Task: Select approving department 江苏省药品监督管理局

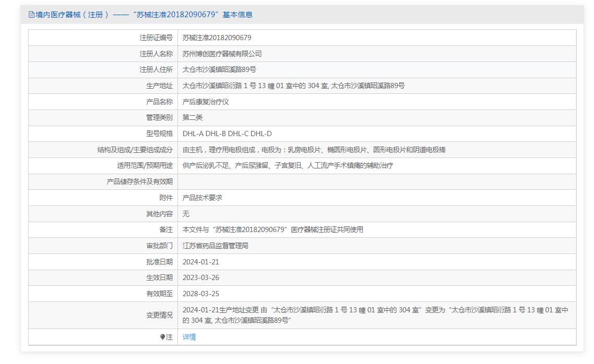Action: (215, 246)
